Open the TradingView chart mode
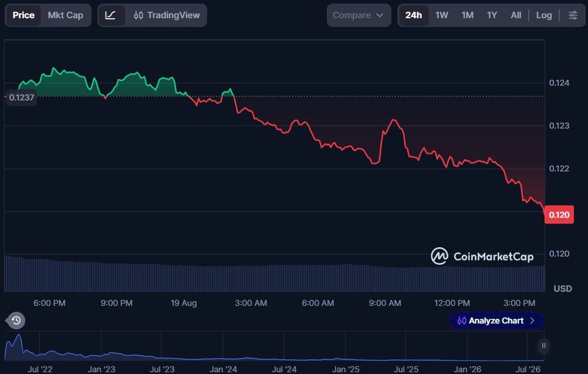This screenshot has height=374, width=588. [x=167, y=15]
